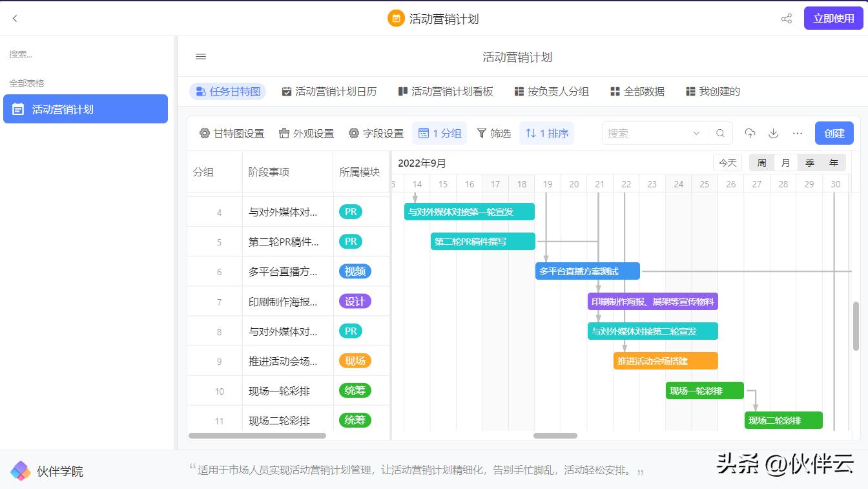Screen dimensions: 868x489
Task: Open the 筛选 filter tool
Action: click(x=494, y=133)
